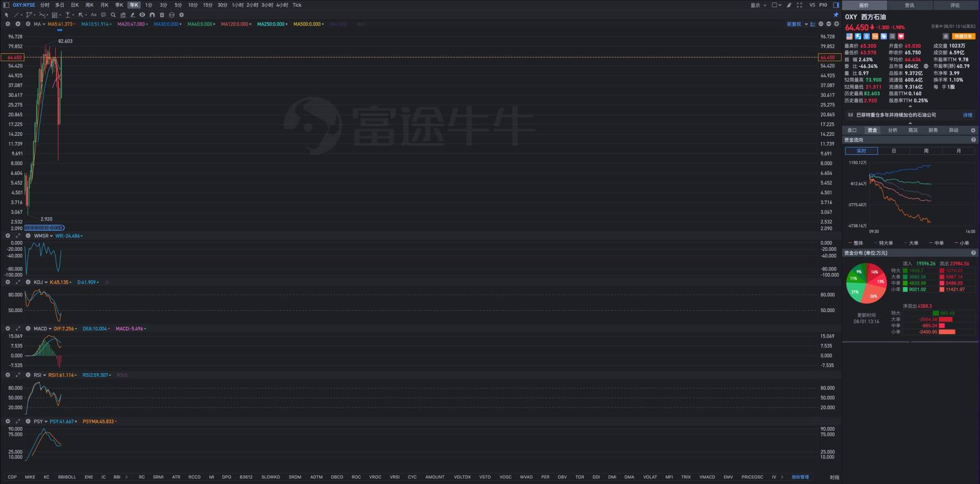Open the 评论 comments tab

[956, 5]
